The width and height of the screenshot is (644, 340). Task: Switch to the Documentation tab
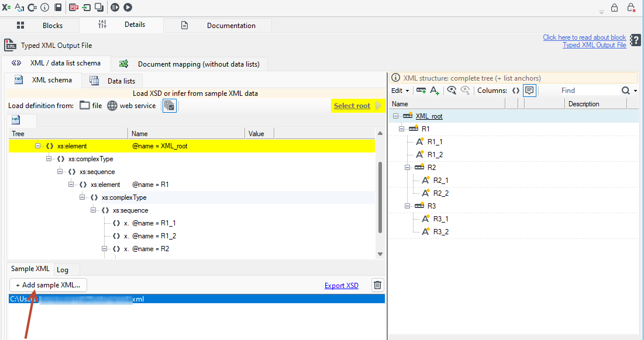[218, 26]
